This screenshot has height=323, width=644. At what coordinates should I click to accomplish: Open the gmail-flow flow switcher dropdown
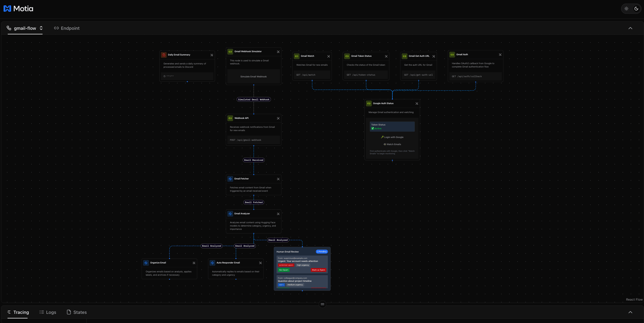41,28
